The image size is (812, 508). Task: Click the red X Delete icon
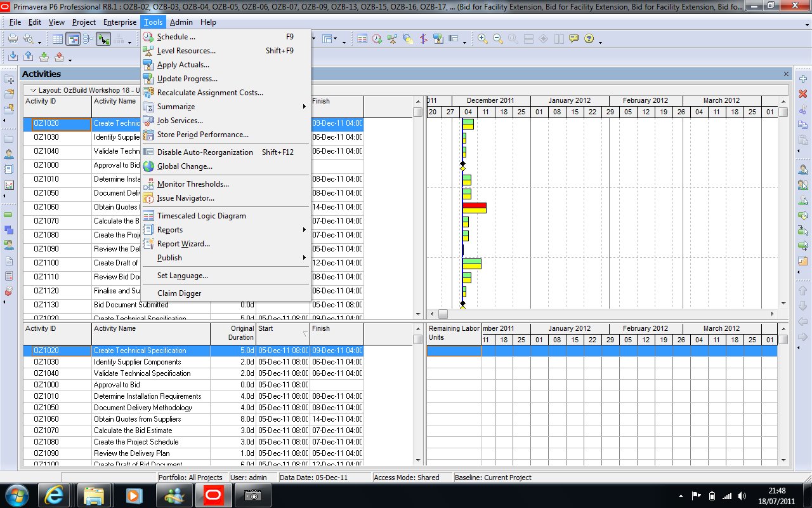pyautogui.click(x=803, y=94)
